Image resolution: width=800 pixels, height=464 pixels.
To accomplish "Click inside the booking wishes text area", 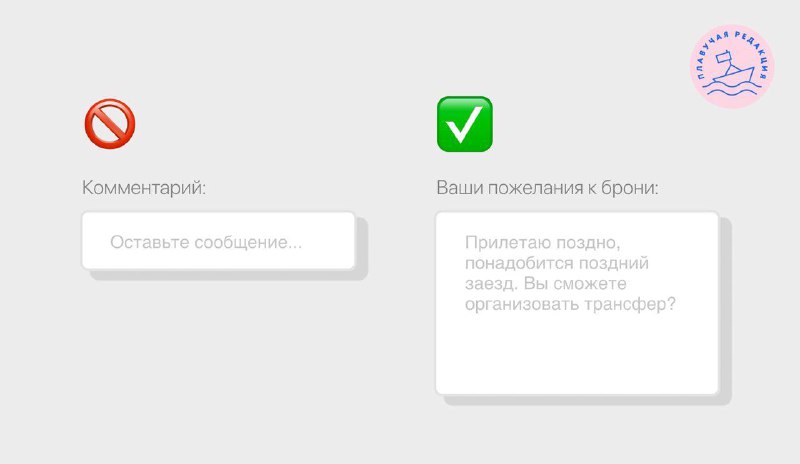I will click(x=577, y=303).
